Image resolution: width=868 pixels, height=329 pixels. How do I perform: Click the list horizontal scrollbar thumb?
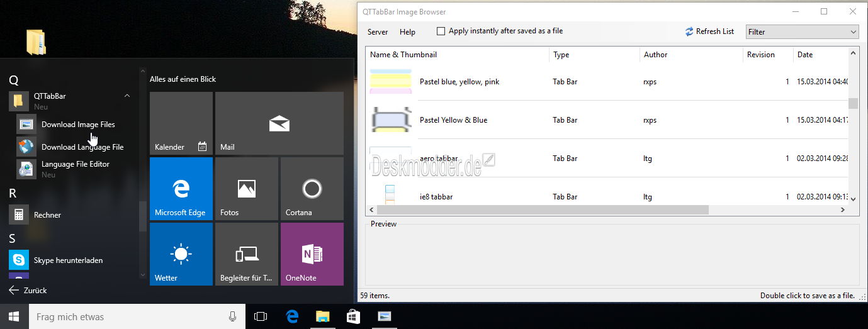[x=543, y=209]
